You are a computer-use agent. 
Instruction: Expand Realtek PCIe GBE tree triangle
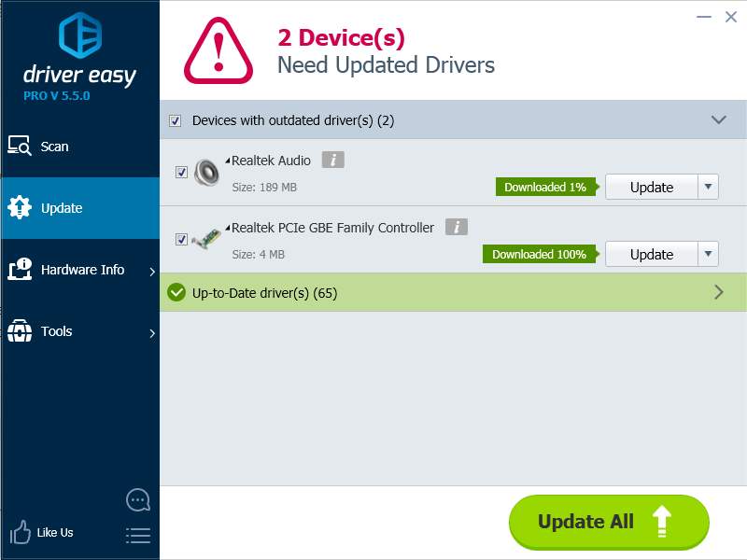click(228, 228)
